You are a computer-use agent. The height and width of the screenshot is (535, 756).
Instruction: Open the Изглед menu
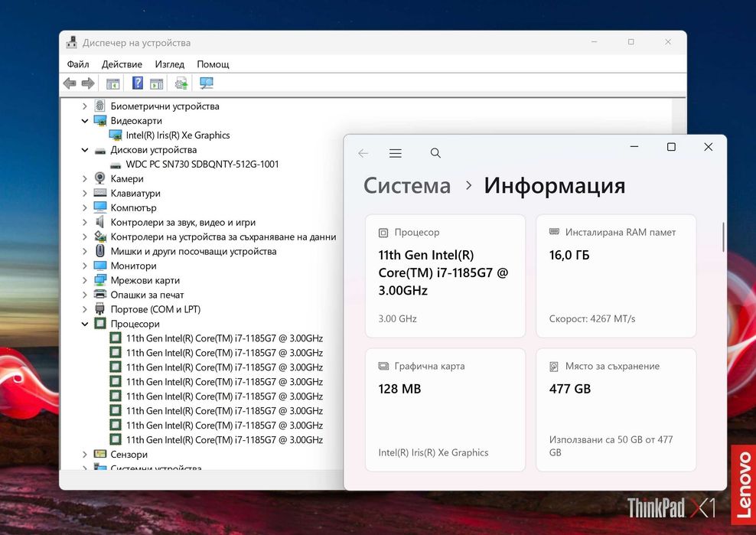coord(169,64)
